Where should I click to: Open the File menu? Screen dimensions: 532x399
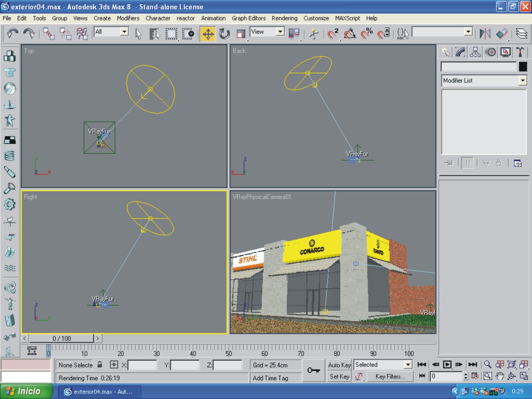click(7, 18)
